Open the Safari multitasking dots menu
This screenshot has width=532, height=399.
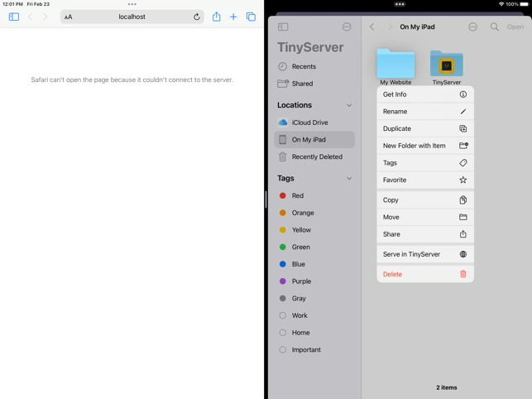[132, 4]
